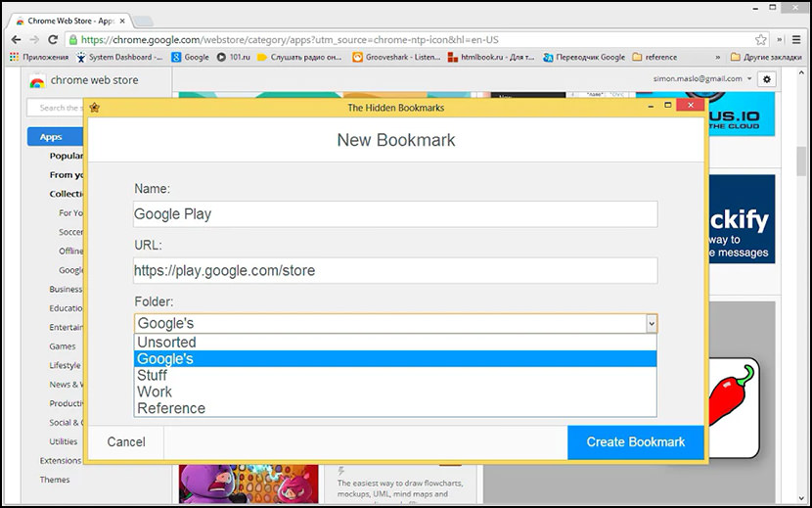Click the Cancel button

(126, 442)
